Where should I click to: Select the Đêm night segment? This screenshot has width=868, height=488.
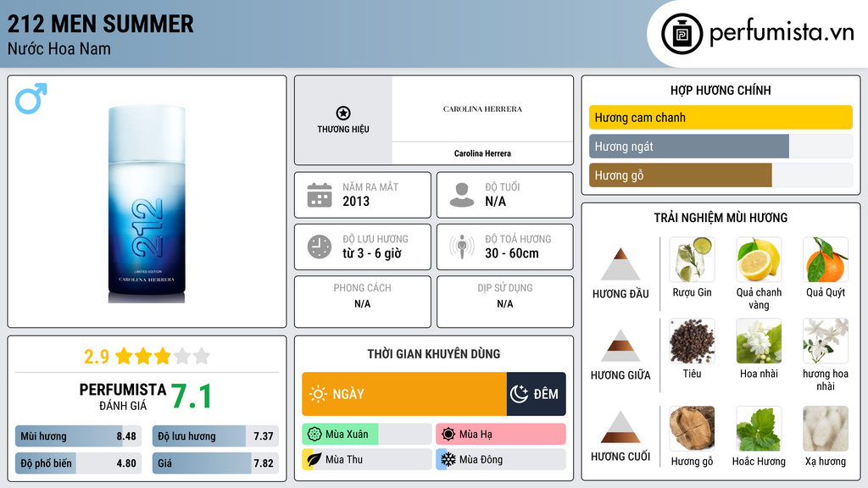tap(536, 394)
